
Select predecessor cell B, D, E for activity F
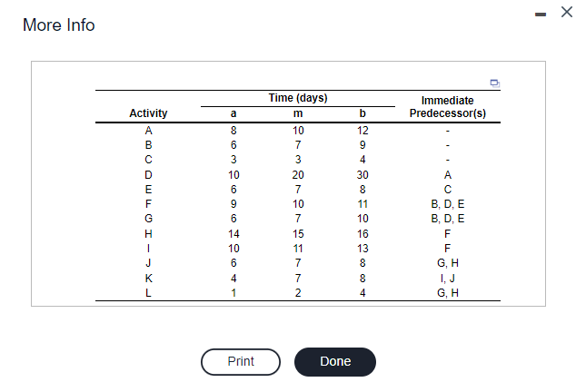(x=447, y=203)
